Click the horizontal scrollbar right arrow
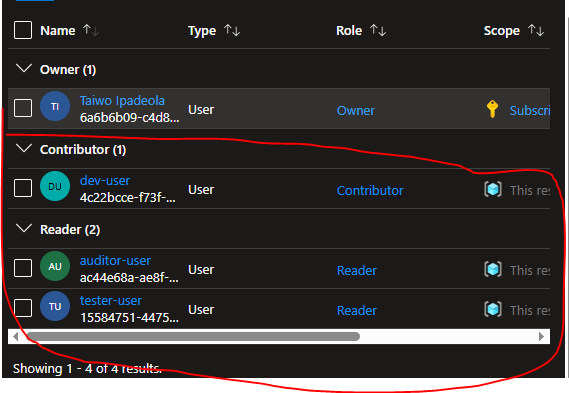Image resolution: width=569 pixels, height=393 pixels. pos(541,336)
